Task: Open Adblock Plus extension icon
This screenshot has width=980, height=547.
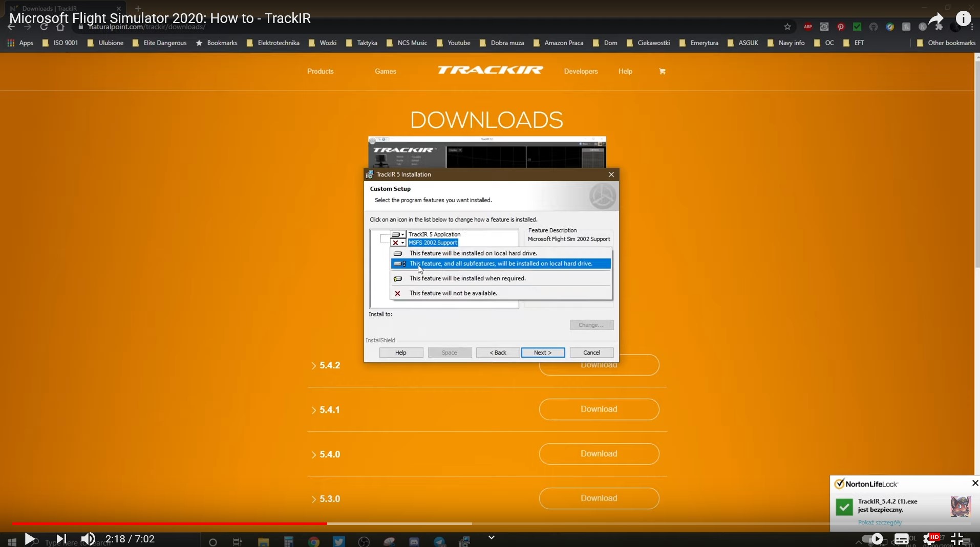Action: tap(808, 27)
